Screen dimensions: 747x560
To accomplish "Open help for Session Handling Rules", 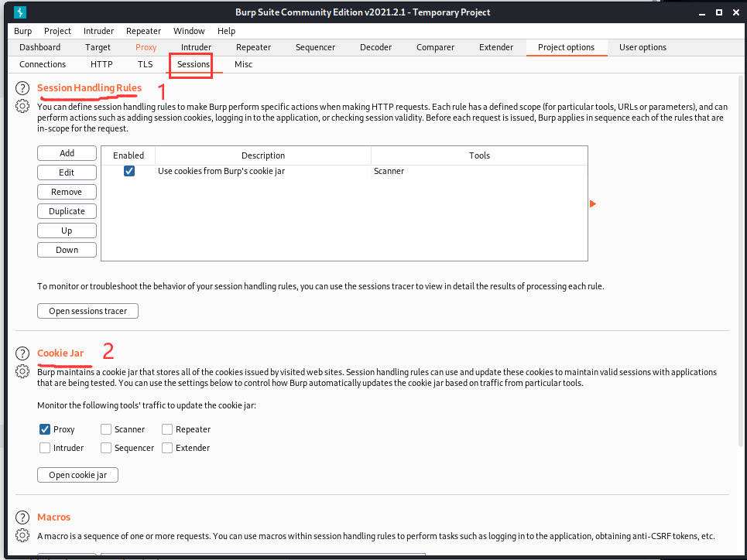I will tap(22, 88).
